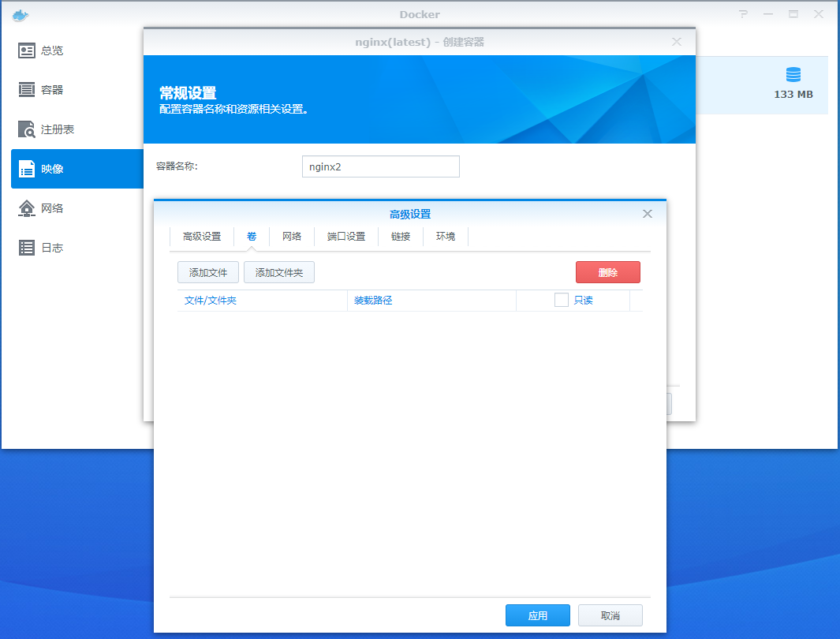The image size is (840, 639).
Task: Select the 映像 (Image) sidebar item
Action: pyautogui.click(x=47, y=168)
